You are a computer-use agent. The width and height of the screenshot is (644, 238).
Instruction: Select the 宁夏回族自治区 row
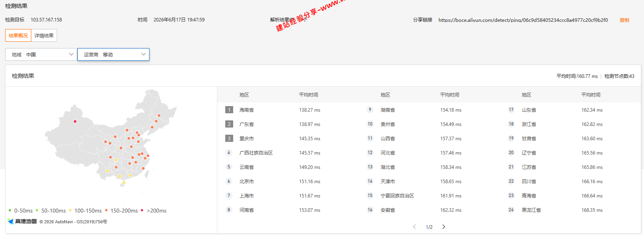click(x=429, y=195)
